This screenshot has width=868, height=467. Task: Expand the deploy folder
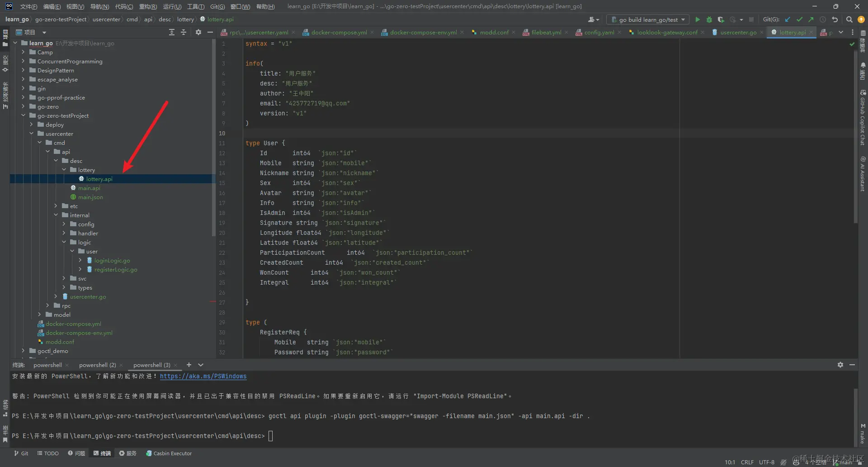[31, 124]
